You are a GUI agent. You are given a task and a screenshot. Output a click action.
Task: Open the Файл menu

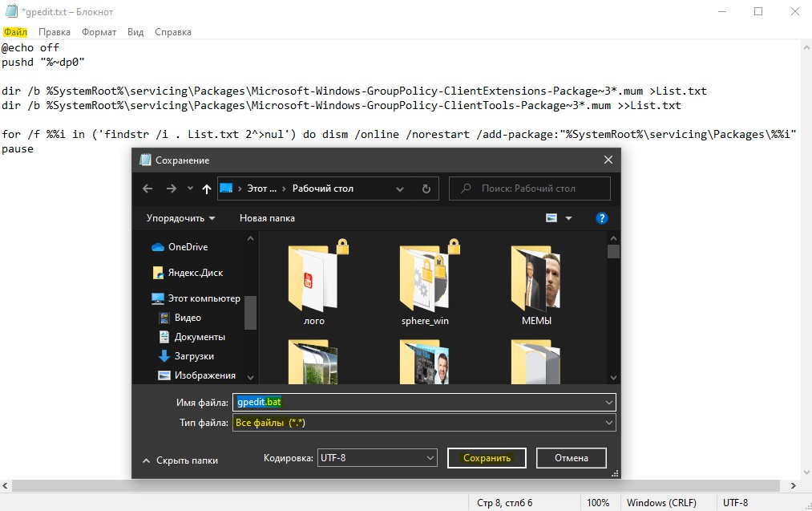pos(15,32)
